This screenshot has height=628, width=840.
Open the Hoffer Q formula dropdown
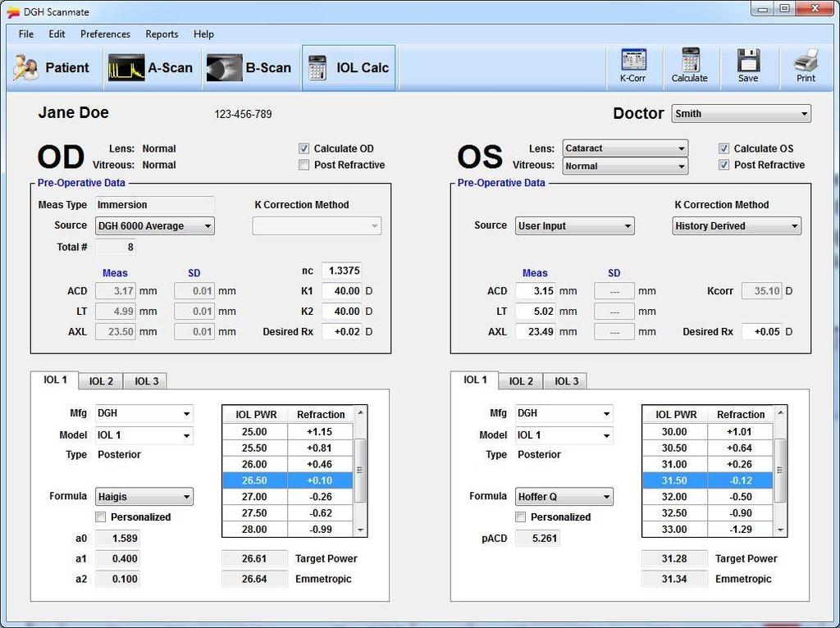click(x=564, y=496)
